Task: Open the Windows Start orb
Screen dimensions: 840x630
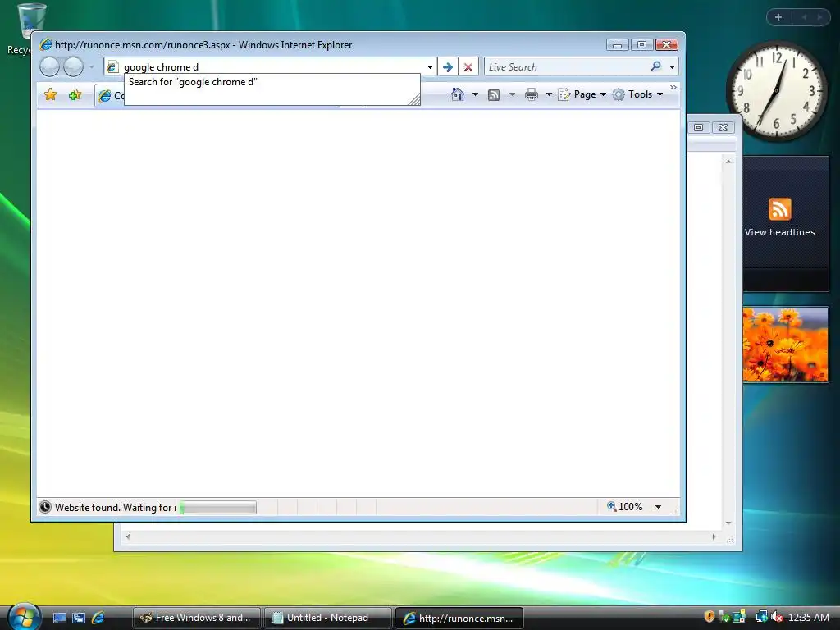Action: [24, 616]
